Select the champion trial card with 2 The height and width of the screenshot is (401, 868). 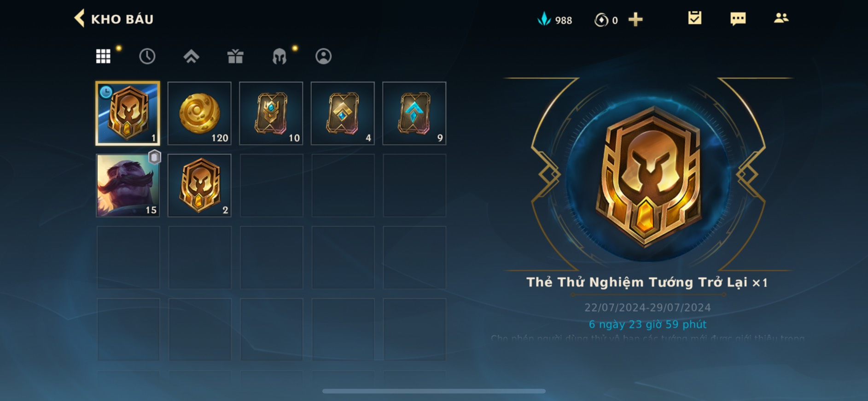tap(199, 185)
